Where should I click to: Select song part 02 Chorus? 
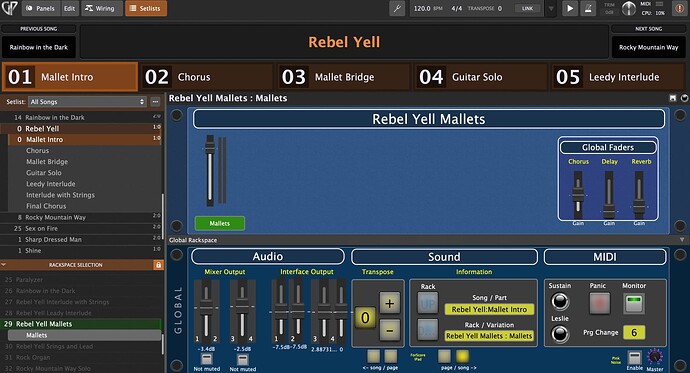point(207,77)
